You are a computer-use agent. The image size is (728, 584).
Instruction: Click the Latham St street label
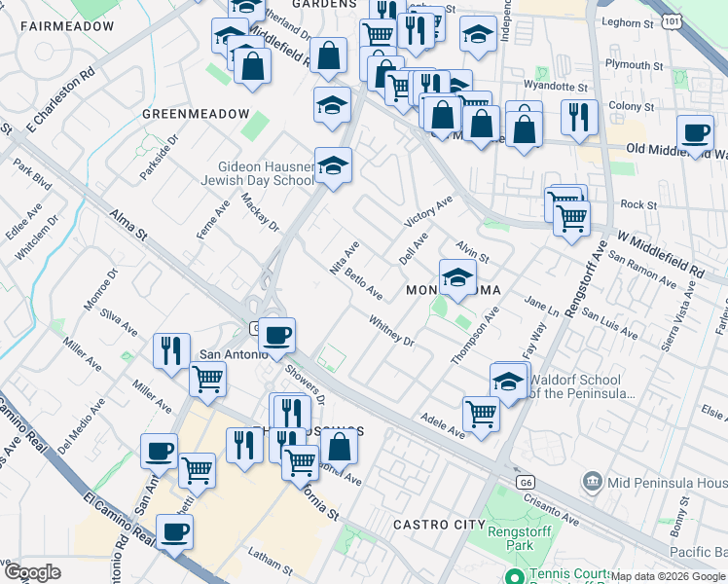point(271,562)
